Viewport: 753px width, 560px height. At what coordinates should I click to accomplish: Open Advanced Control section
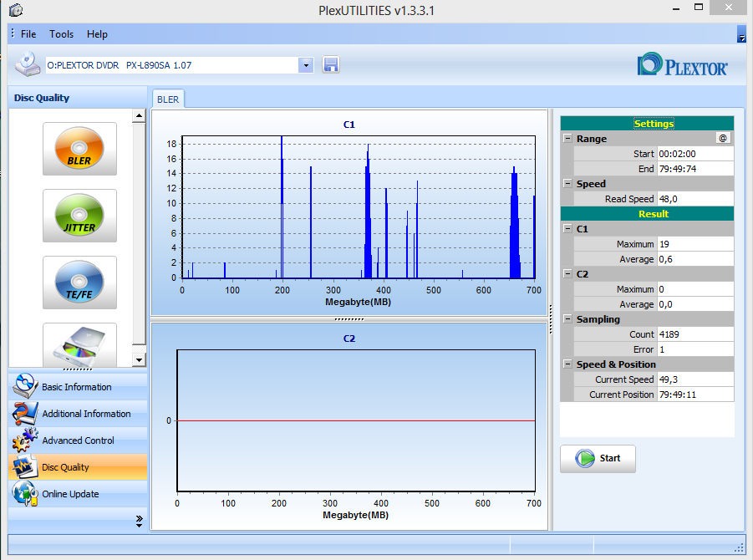78,440
